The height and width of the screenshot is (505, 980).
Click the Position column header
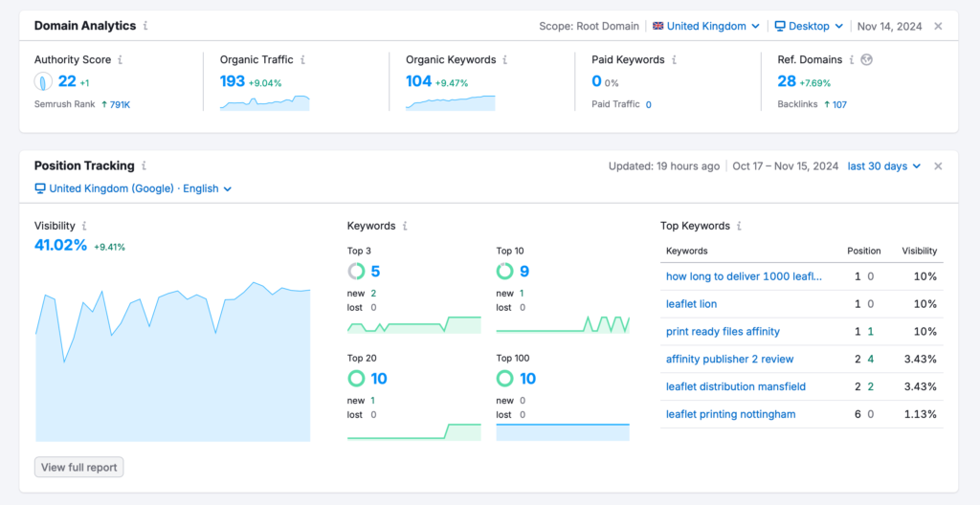click(x=864, y=251)
